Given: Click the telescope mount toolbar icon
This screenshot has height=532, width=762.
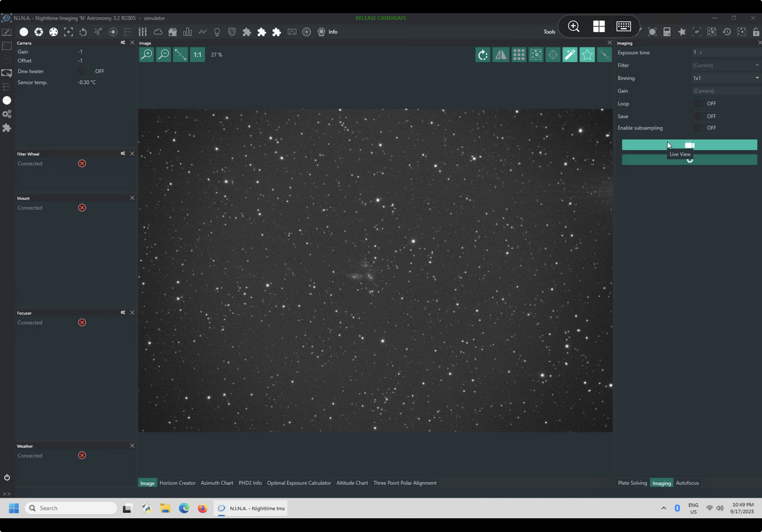Looking at the screenshot, I should [x=98, y=32].
